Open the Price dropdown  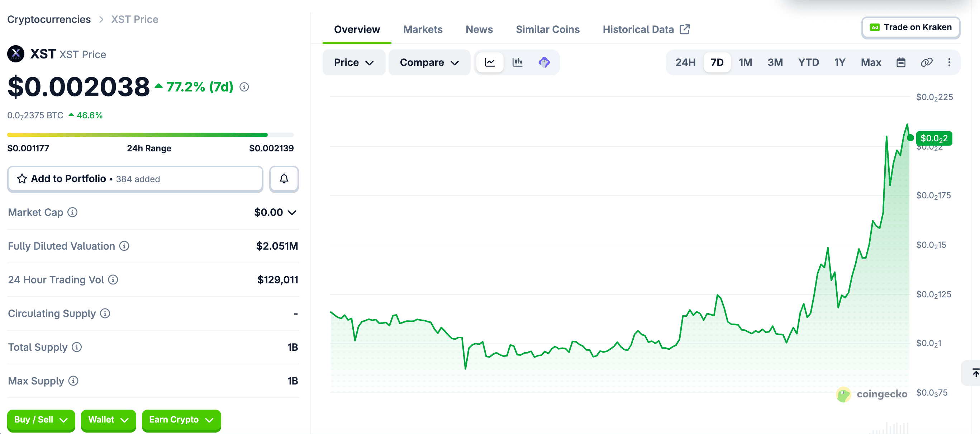(x=354, y=62)
